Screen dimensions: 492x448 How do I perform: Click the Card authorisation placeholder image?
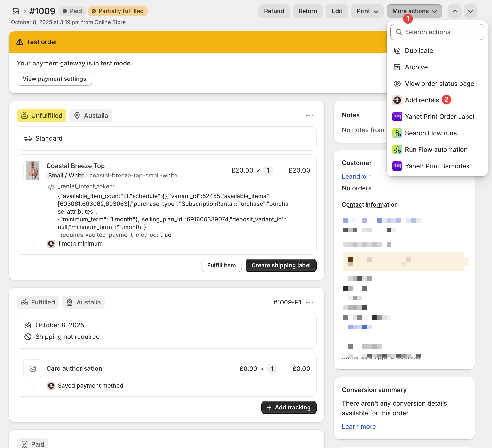pyautogui.click(x=33, y=368)
